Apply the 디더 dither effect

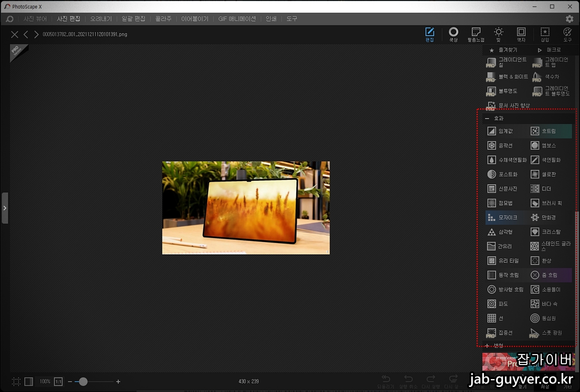(x=550, y=189)
